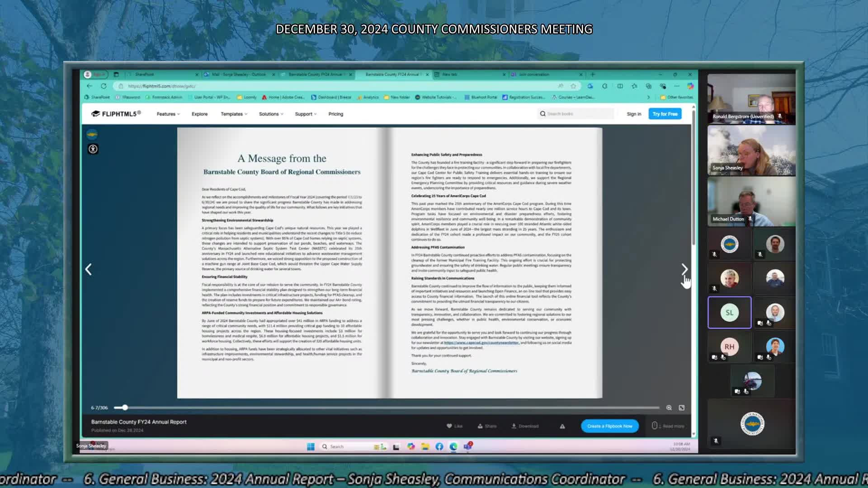
Task: Report flipbook with warning icon
Action: tap(562, 426)
